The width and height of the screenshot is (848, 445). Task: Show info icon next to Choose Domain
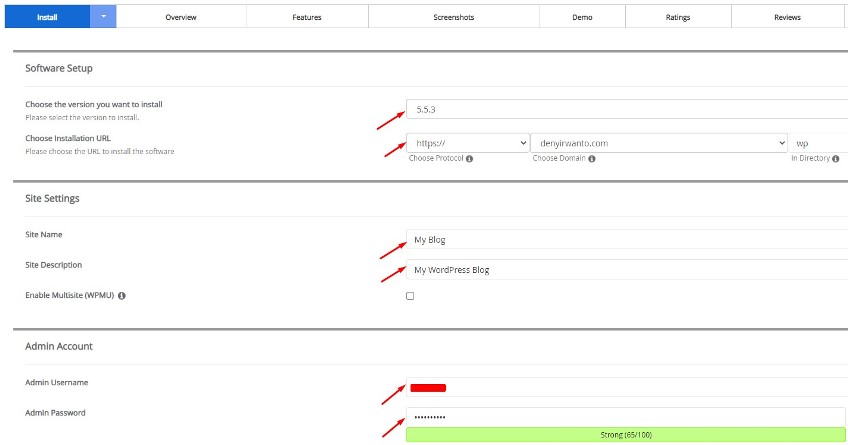click(592, 158)
